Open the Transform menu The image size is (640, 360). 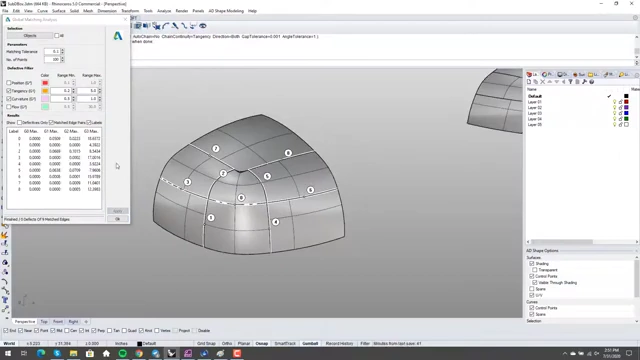coord(130,11)
